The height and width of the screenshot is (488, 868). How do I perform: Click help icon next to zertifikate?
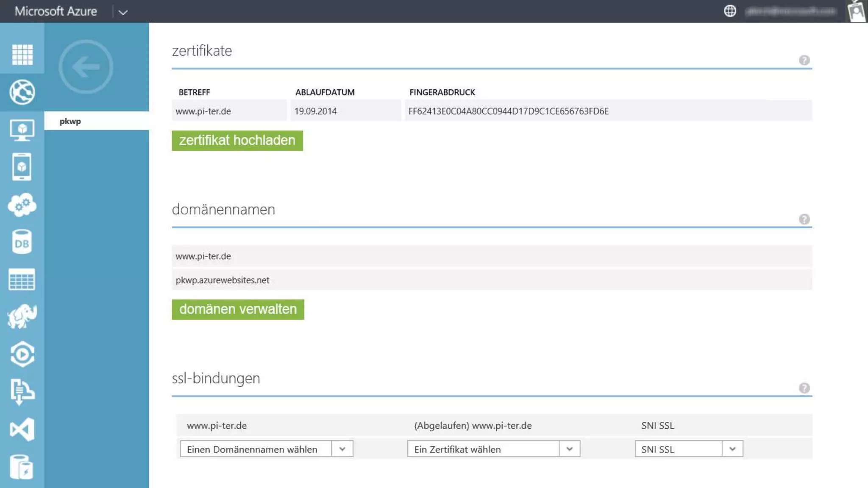coord(804,60)
